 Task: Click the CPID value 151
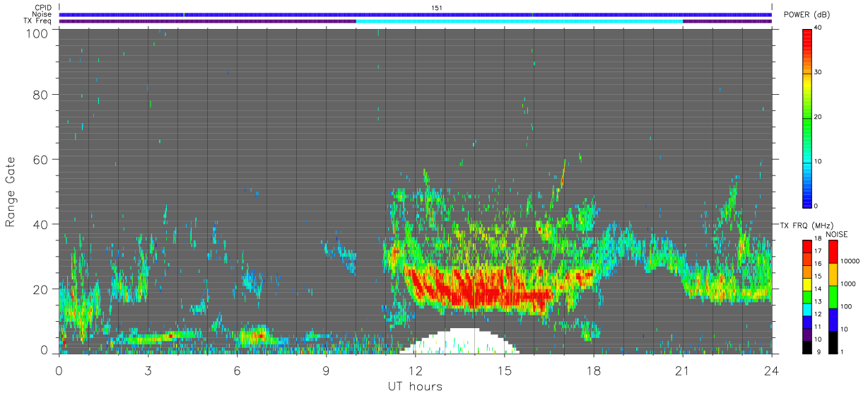(436, 8)
